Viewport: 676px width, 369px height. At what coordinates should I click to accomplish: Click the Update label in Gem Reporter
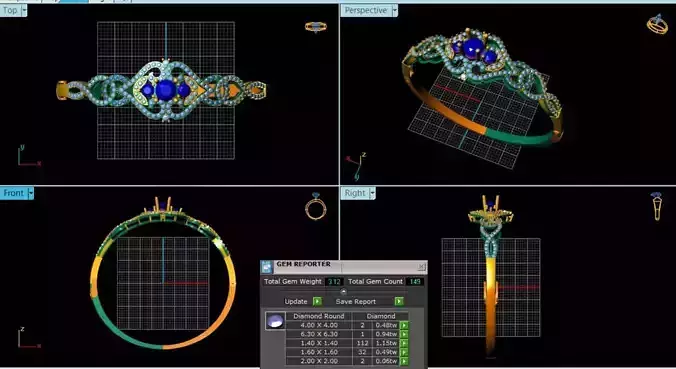pos(296,301)
